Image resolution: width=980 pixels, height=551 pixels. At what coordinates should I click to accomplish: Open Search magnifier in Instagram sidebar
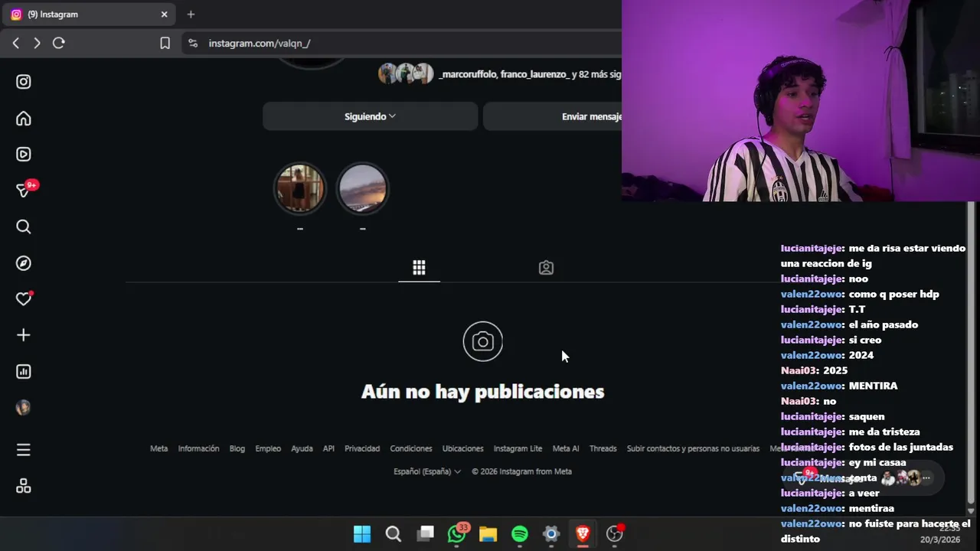point(24,227)
